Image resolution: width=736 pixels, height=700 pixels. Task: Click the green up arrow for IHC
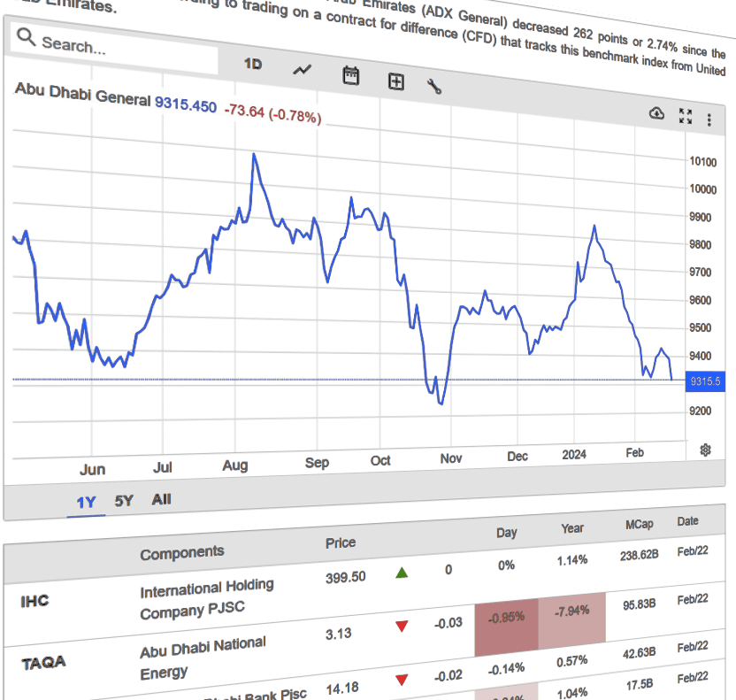coord(402,573)
